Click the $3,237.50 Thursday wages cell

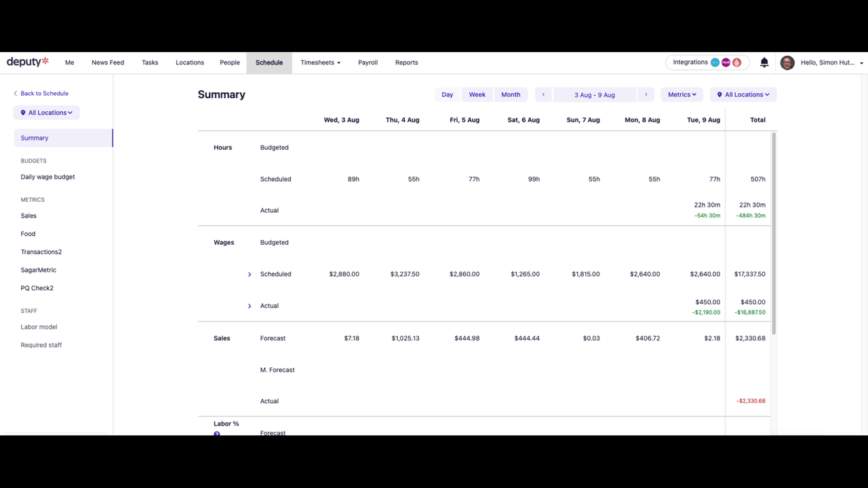click(405, 274)
